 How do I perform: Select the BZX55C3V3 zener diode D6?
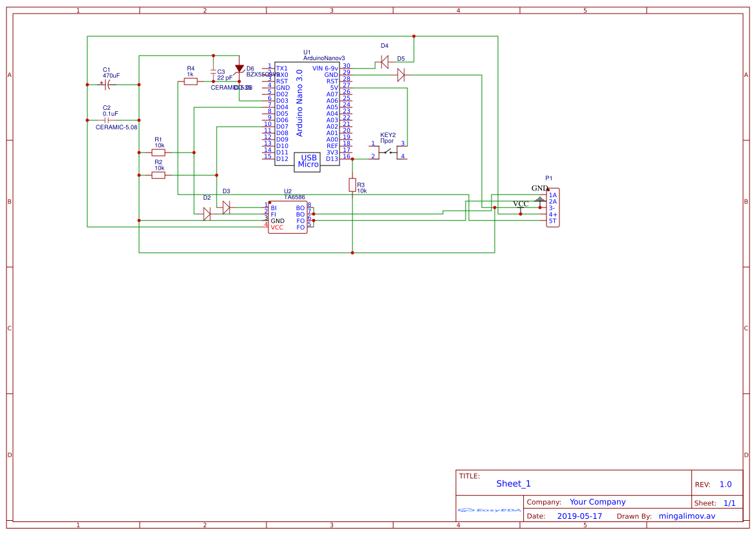point(240,69)
